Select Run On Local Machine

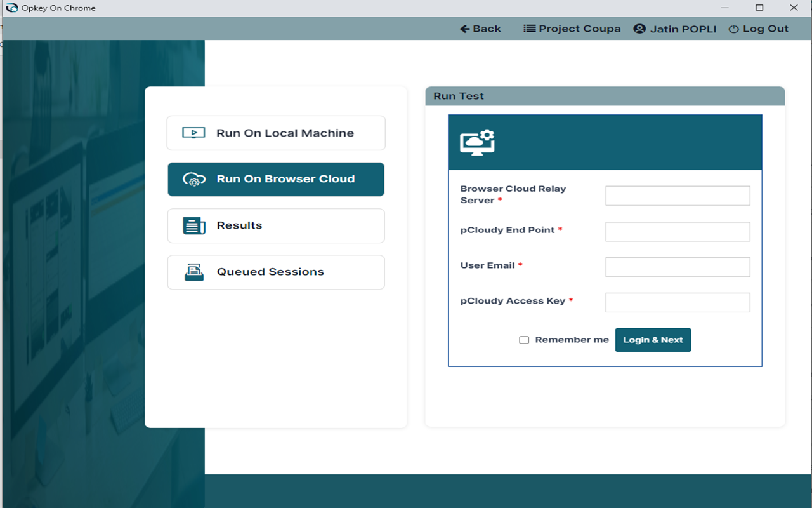[276, 133]
